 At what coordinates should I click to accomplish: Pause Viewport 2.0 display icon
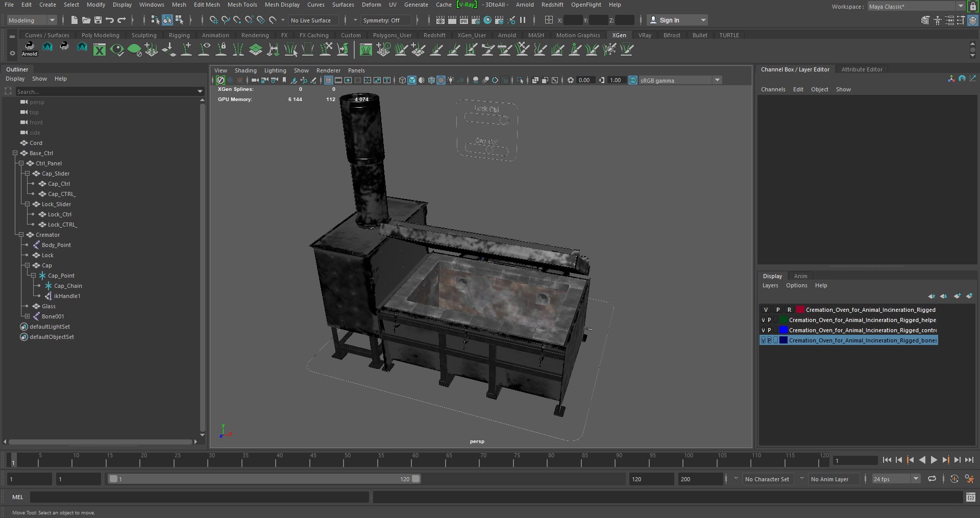pos(523,20)
